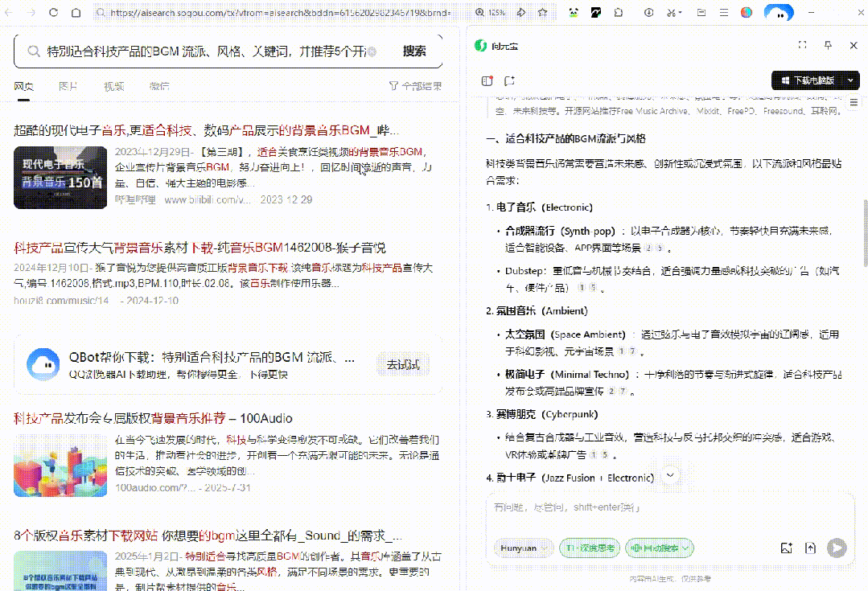Start a new chat in 问元宝
The image size is (868, 591).
coord(509,80)
